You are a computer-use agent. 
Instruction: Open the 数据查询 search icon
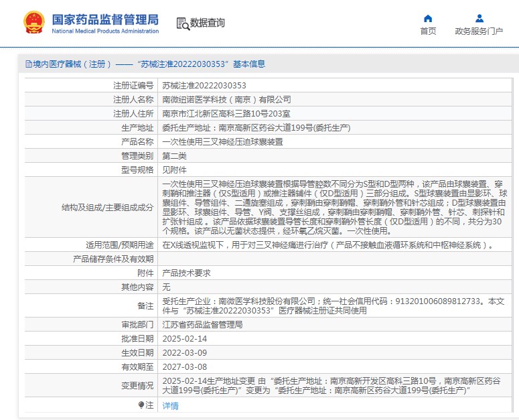(183, 23)
